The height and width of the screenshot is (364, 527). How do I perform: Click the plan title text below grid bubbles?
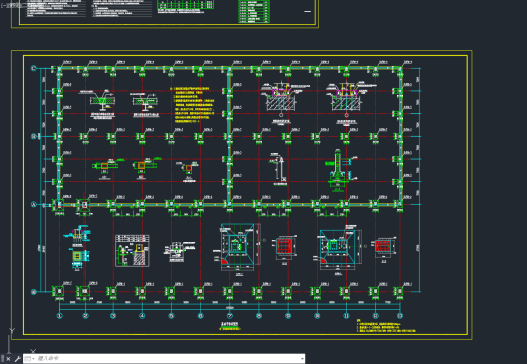230,324
